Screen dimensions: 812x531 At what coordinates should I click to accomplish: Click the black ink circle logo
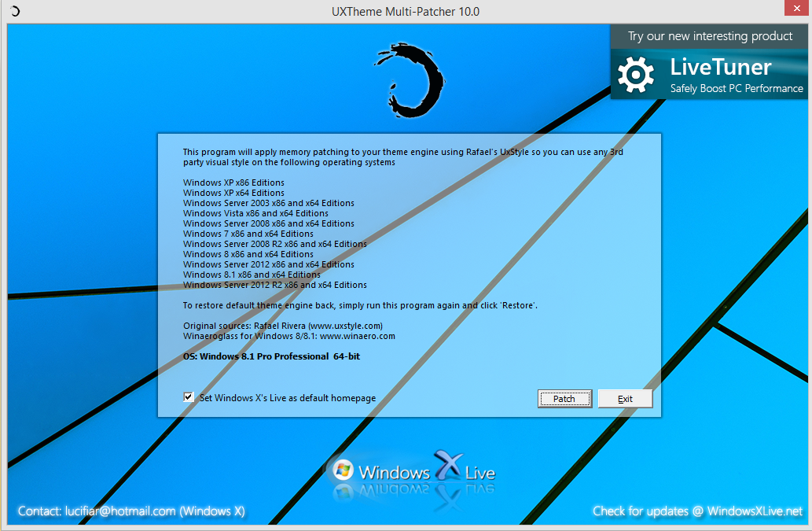(x=410, y=80)
